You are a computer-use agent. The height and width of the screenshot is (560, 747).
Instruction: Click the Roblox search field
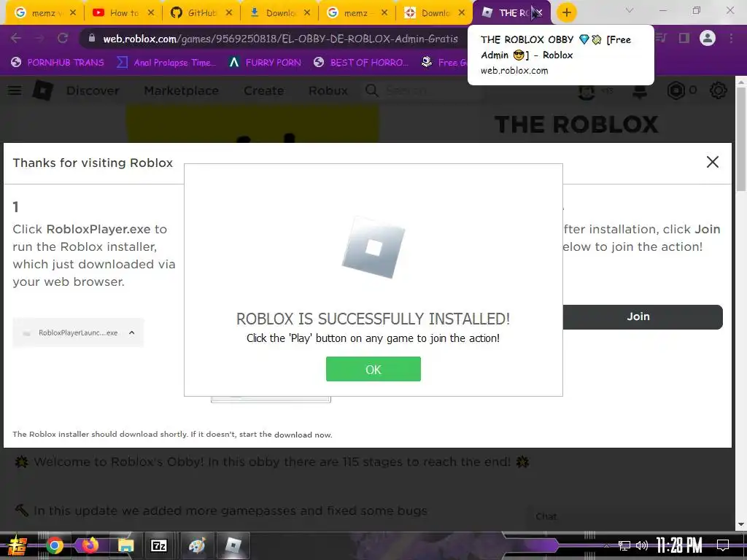pos(424,90)
